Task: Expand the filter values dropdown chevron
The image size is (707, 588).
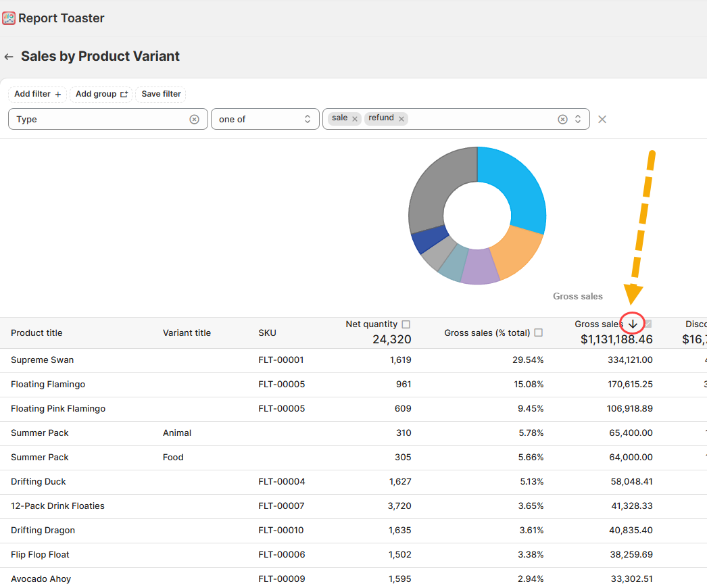Action: pos(578,119)
